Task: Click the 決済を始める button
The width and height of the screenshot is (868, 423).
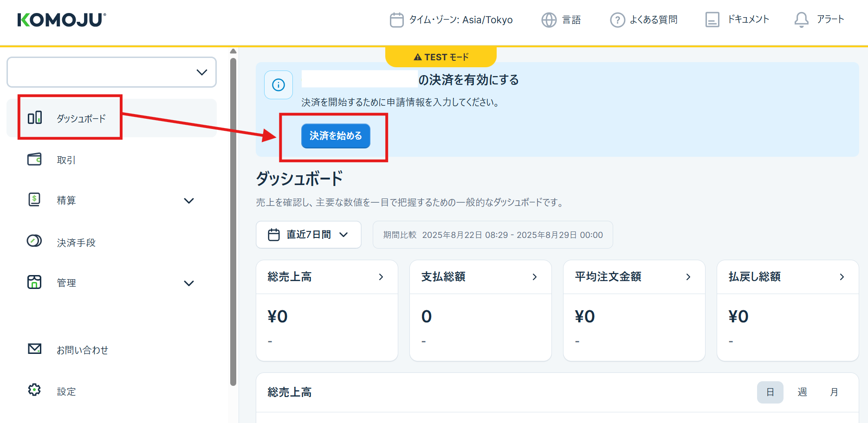Action: [x=336, y=136]
